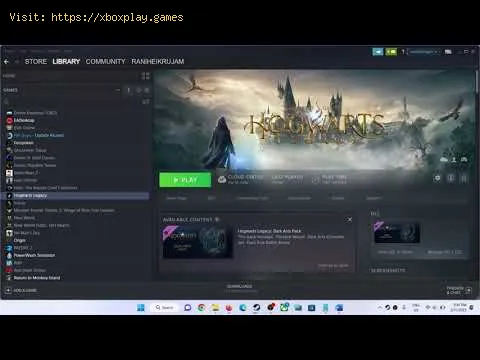Screen dimensions: 480x360
Task: Open Windows Start button on taskbar
Action: pos(141,307)
